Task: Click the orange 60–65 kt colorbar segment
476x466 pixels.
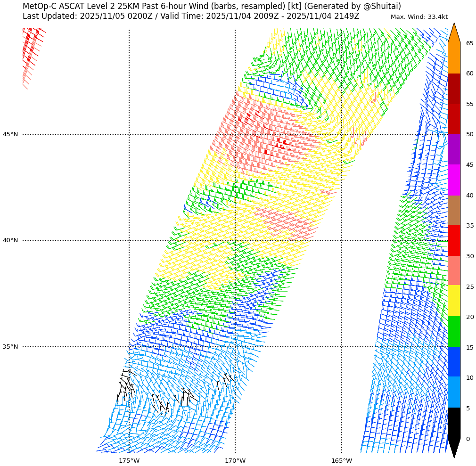Action: [454, 58]
